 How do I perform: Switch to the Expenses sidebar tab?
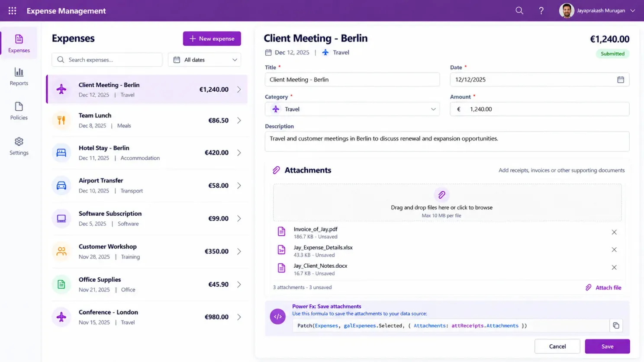[x=19, y=43]
